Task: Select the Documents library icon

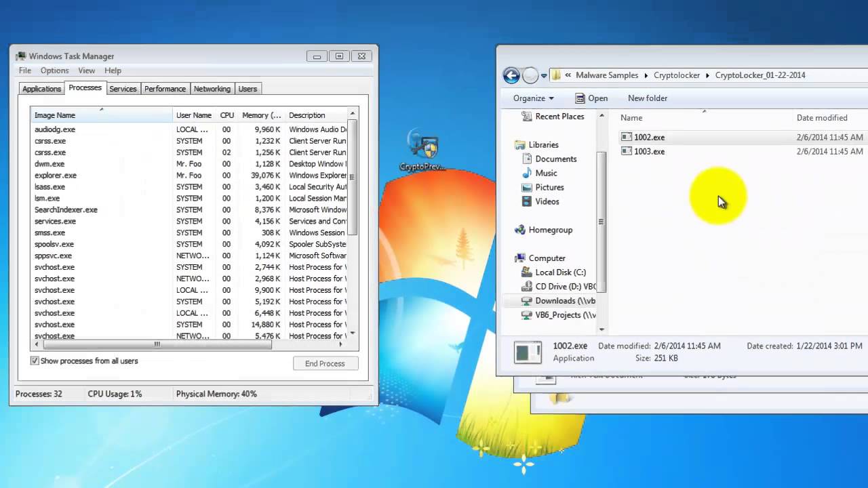Action: pos(527,159)
